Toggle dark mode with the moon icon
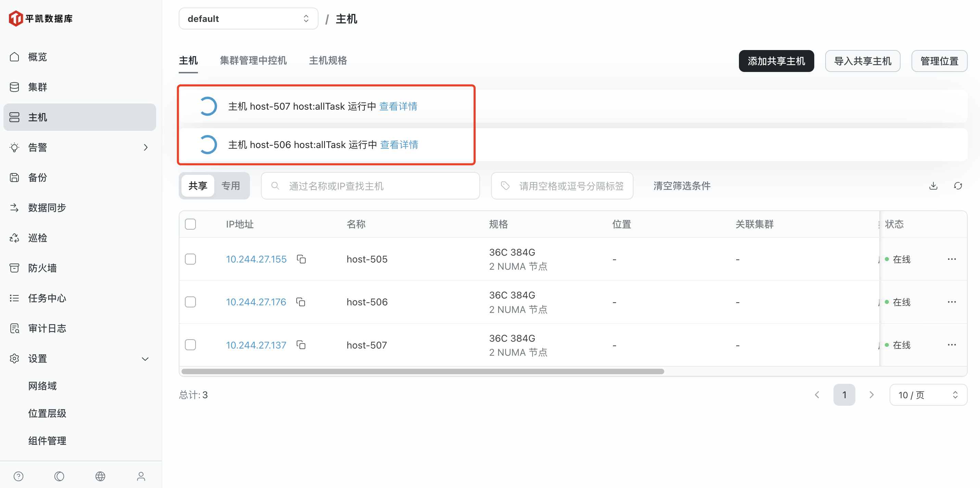980x488 pixels. 59,476
